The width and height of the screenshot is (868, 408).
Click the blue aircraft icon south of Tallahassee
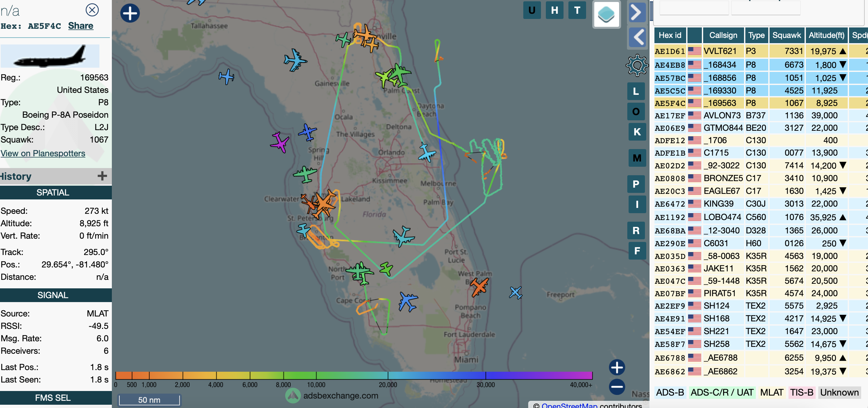(x=295, y=60)
